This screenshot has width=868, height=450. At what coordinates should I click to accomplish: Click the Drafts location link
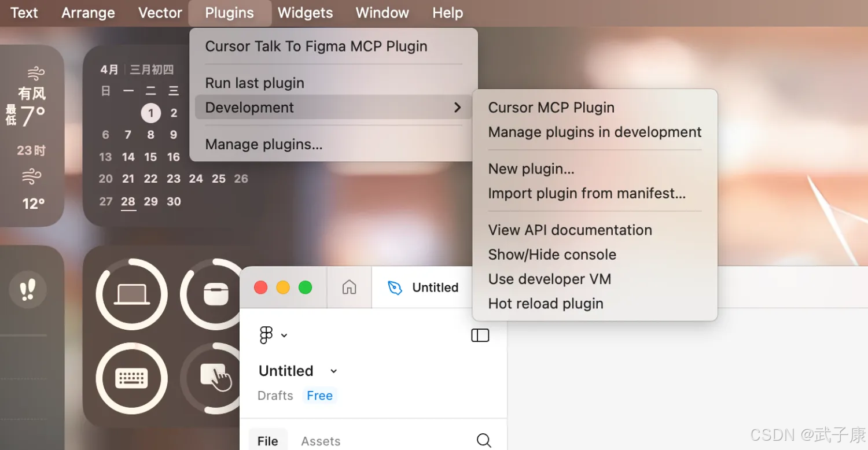(275, 396)
